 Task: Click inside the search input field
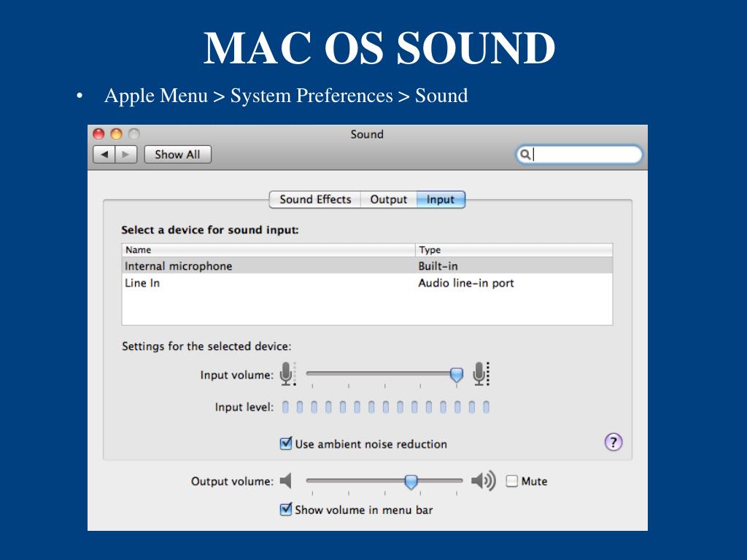pyautogui.click(x=579, y=155)
